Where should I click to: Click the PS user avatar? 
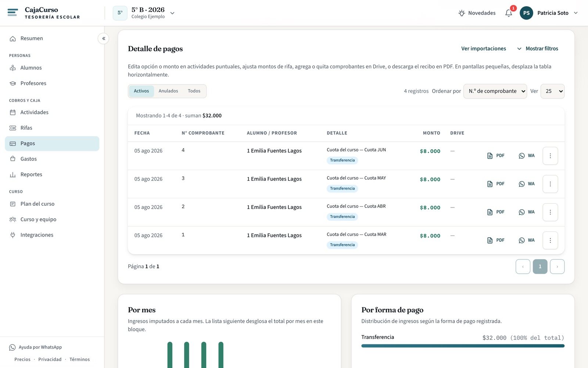tap(526, 13)
